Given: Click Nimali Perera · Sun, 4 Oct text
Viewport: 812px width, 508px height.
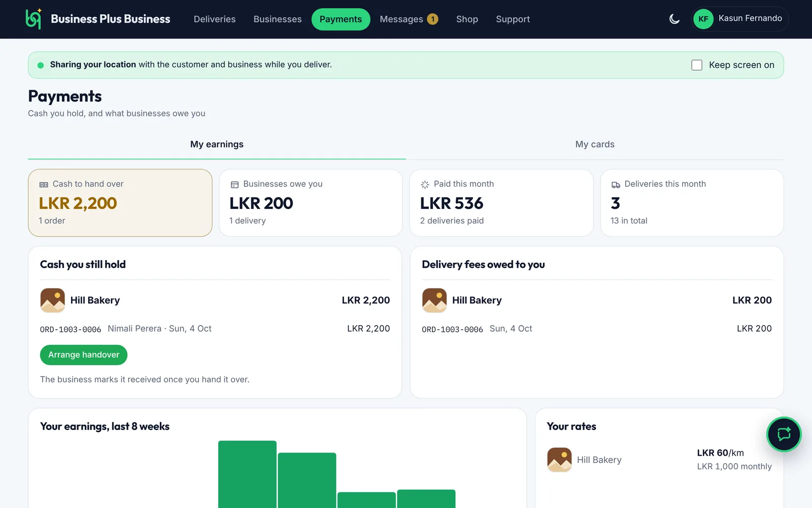Looking at the screenshot, I should tap(159, 329).
